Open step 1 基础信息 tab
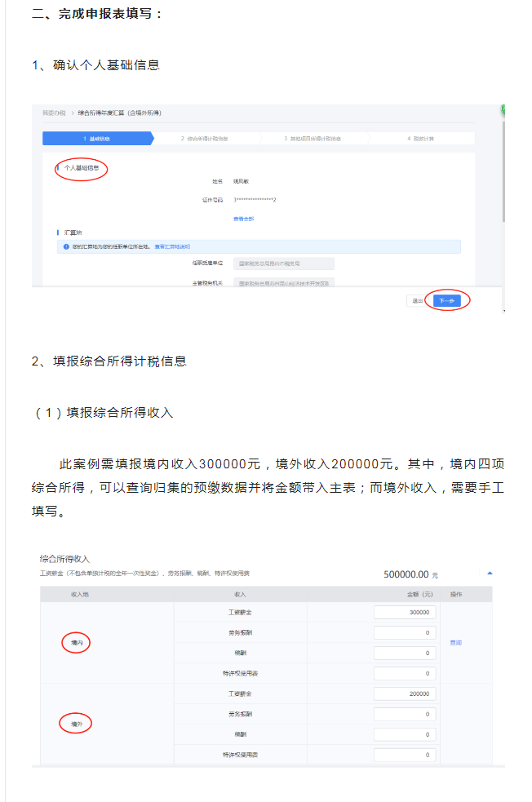Viewport: 532px width, 802px height. (x=96, y=139)
